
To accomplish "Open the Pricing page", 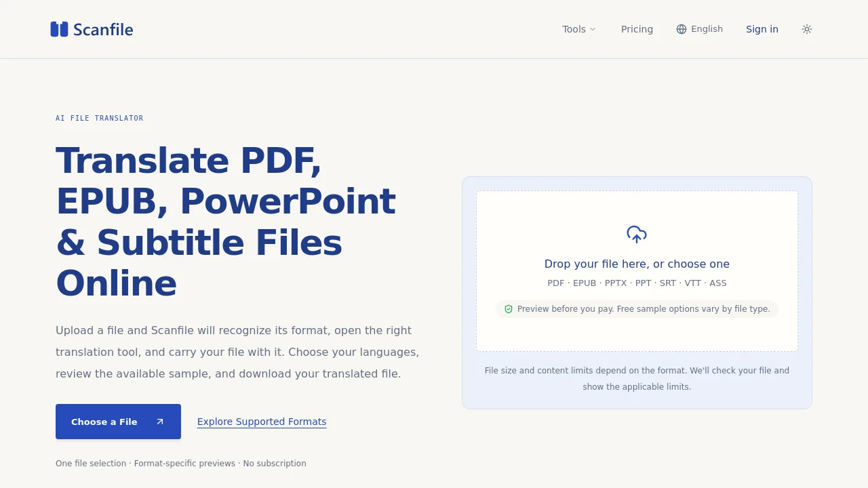I will click(x=637, y=29).
